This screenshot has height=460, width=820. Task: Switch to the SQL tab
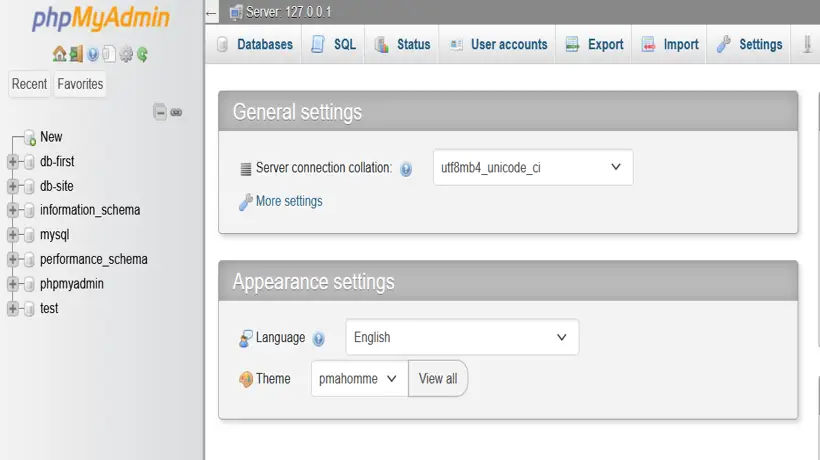(x=334, y=44)
